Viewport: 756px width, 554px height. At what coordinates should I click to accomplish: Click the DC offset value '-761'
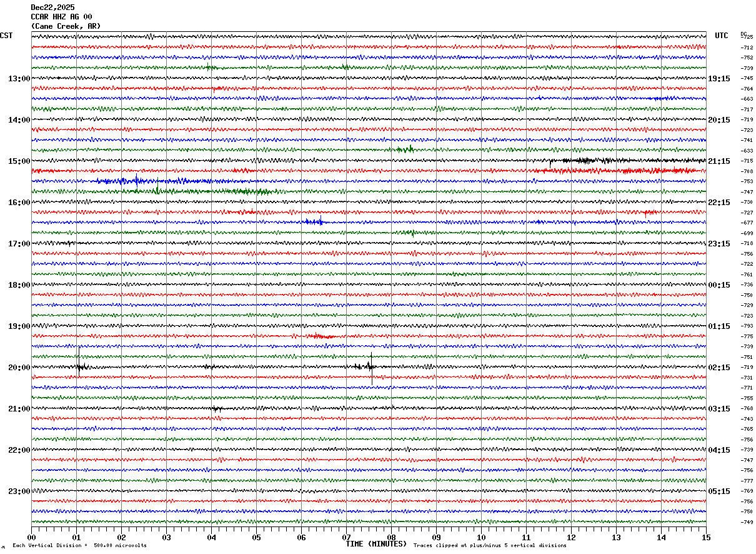(747, 274)
